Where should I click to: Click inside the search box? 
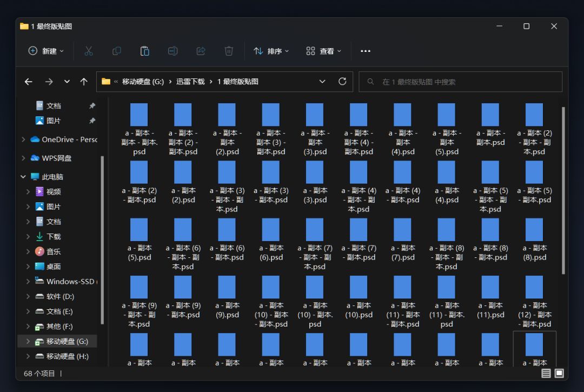pyautogui.click(x=460, y=81)
